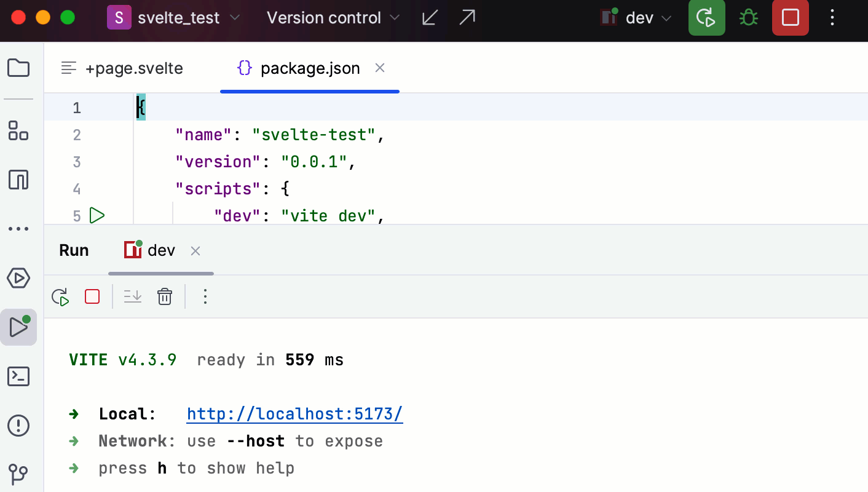Open the npm tool window icon
Viewport: 868px width, 492px height.
click(x=18, y=180)
